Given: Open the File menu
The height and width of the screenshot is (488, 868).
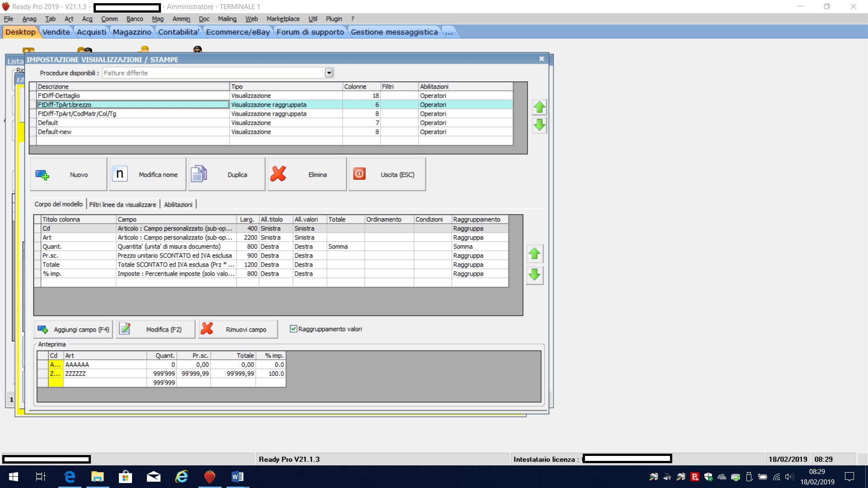Looking at the screenshot, I should coord(9,19).
